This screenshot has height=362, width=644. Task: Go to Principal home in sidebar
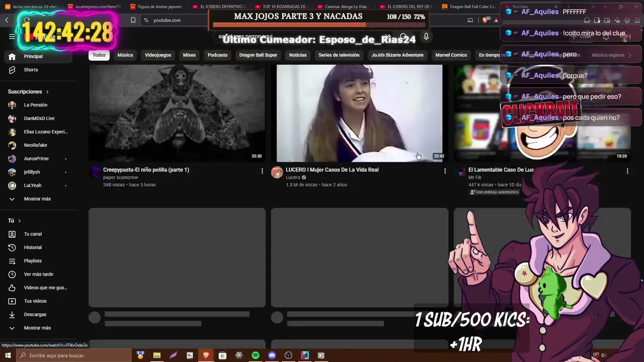38,56
